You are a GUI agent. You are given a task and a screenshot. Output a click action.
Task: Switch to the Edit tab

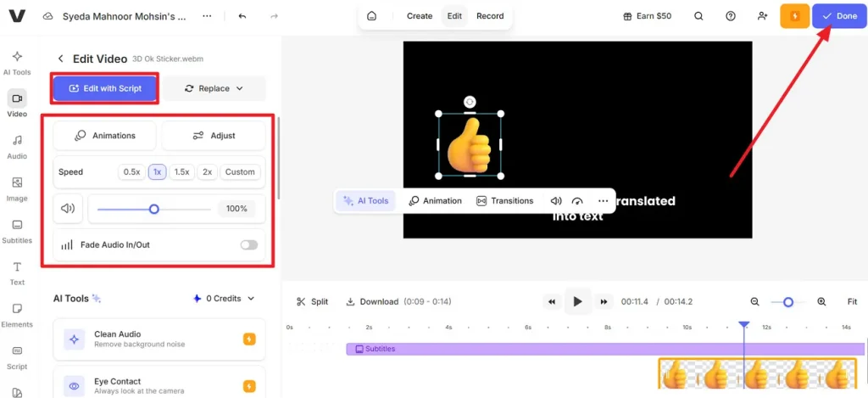click(454, 16)
